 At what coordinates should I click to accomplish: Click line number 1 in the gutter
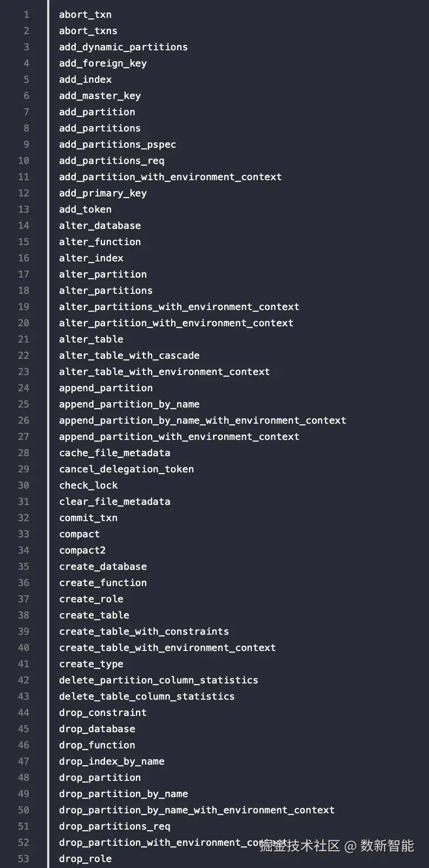pyautogui.click(x=26, y=15)
